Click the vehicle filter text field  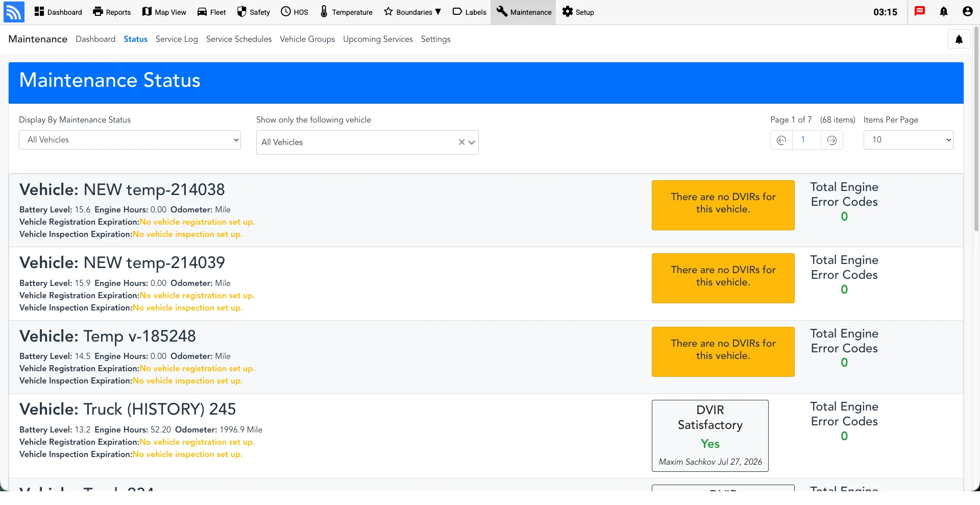[x=357, y=142]
